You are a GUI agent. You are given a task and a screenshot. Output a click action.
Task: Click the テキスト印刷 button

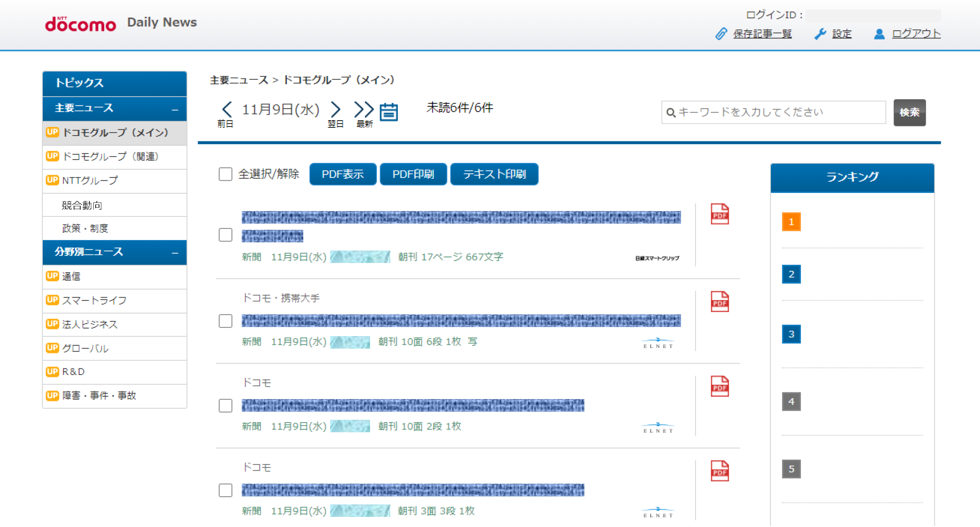point(494,174)
